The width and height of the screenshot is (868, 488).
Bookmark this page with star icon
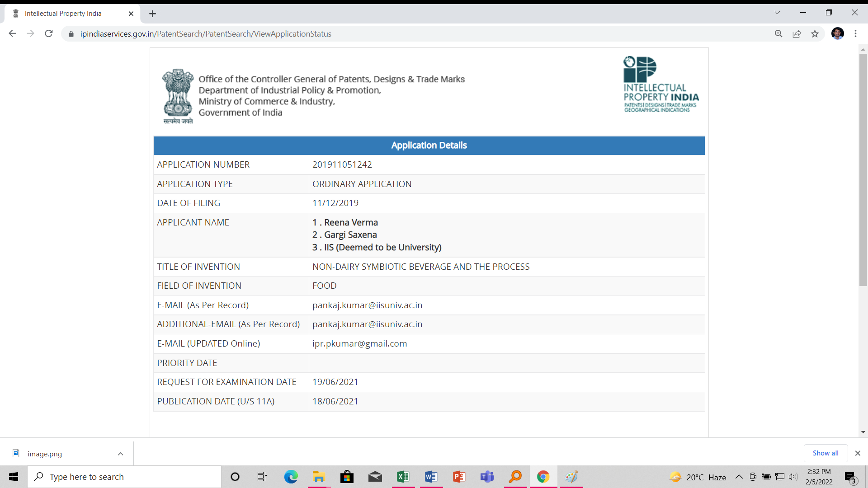point(815,33)
